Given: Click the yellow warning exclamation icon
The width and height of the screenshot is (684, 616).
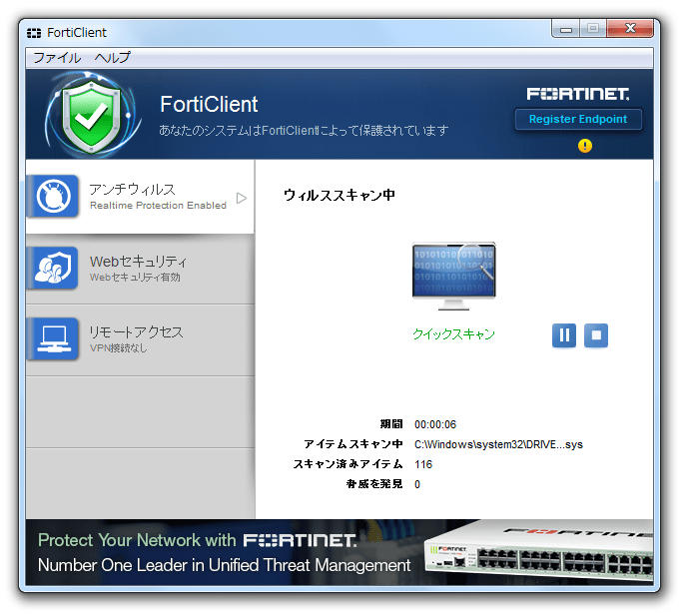Looking at the screenshot, I should tap(585, 146).
